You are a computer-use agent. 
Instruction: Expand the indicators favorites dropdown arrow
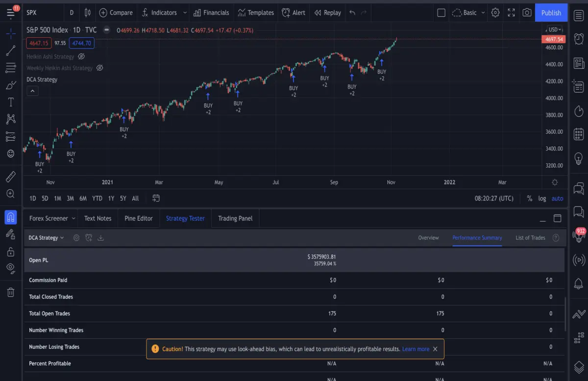coord(185,13)
